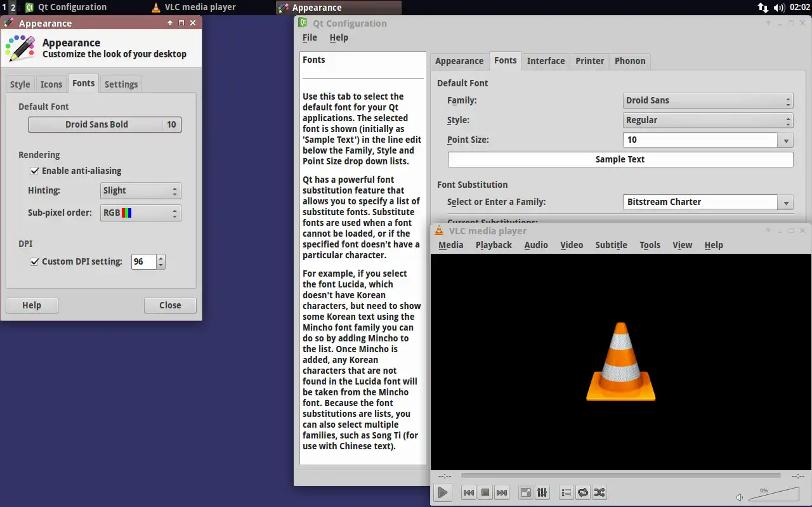The image size is (812, 507).
Task: Toggle Custom DPI setting checkbox
Action: point(35,261)
